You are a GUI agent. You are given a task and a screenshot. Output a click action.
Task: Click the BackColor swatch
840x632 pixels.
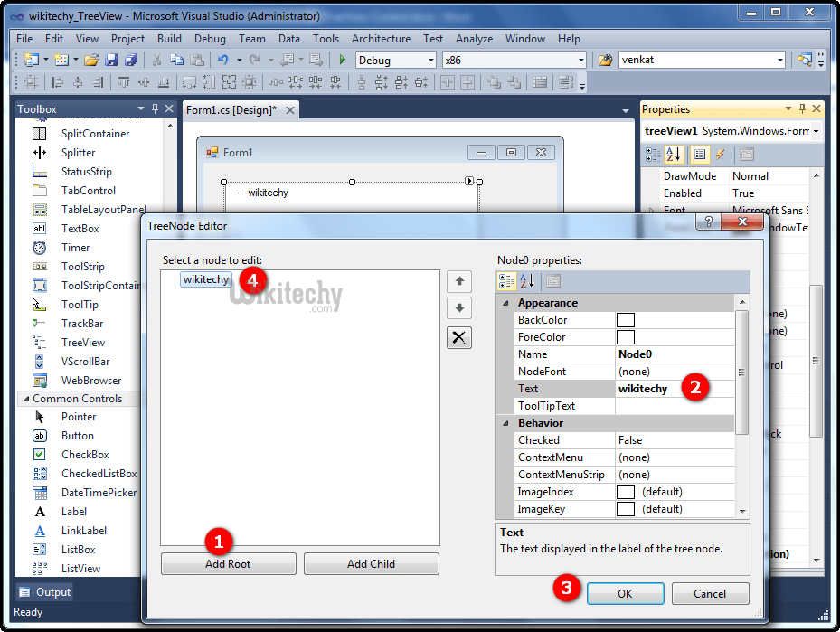pyautogui.click(x=625, y=320)
